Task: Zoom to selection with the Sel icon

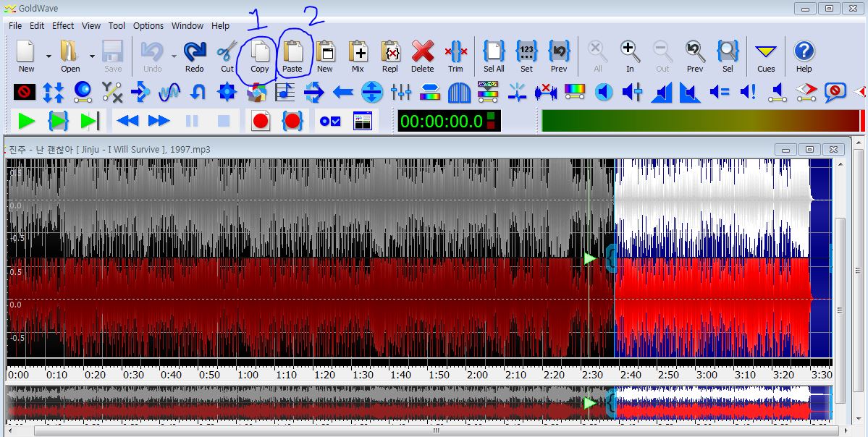Action: pyautogui.click(x=728, y=51)
